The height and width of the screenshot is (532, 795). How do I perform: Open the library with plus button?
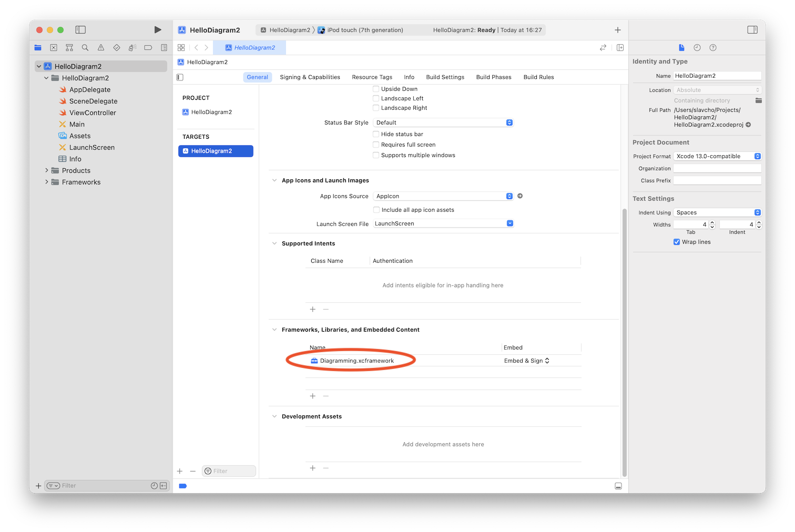[x=618, y=30]
